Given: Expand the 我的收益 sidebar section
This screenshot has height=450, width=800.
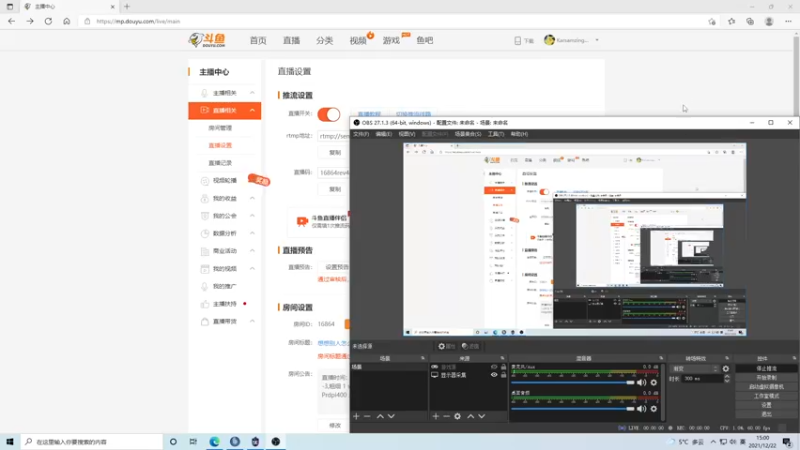Looking at the screenshot, I should pos(252,198).
